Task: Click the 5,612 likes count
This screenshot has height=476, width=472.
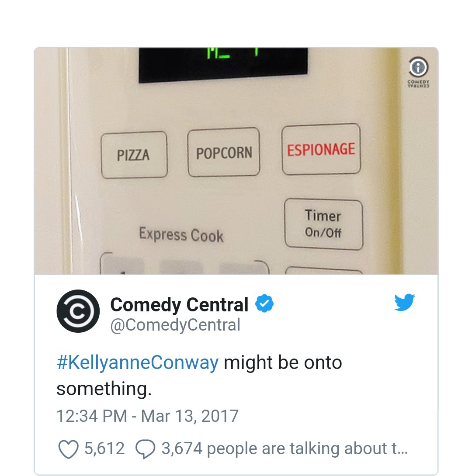Action: tap(104, 448)
